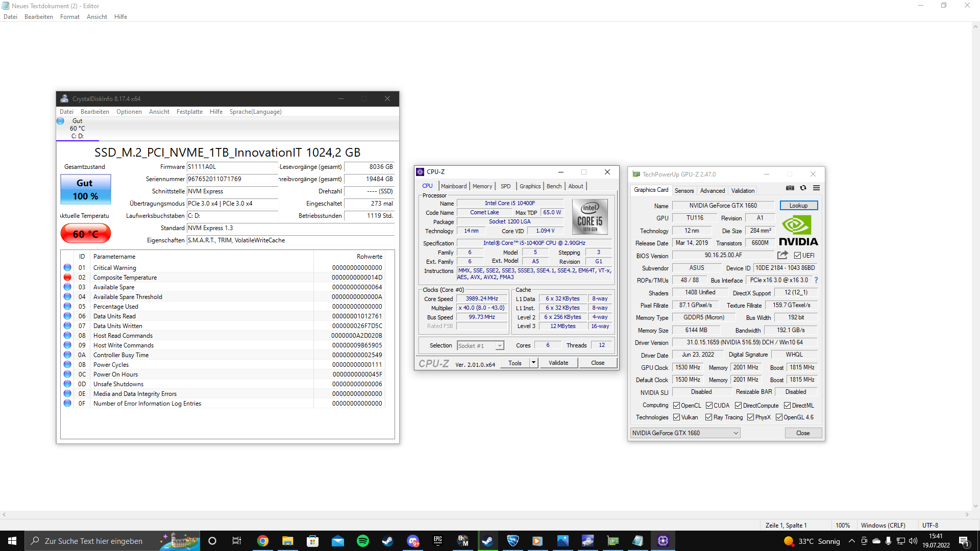Click the blue disk status orb above C: D:
980x551 pixels.
click(x=60, y=121)
